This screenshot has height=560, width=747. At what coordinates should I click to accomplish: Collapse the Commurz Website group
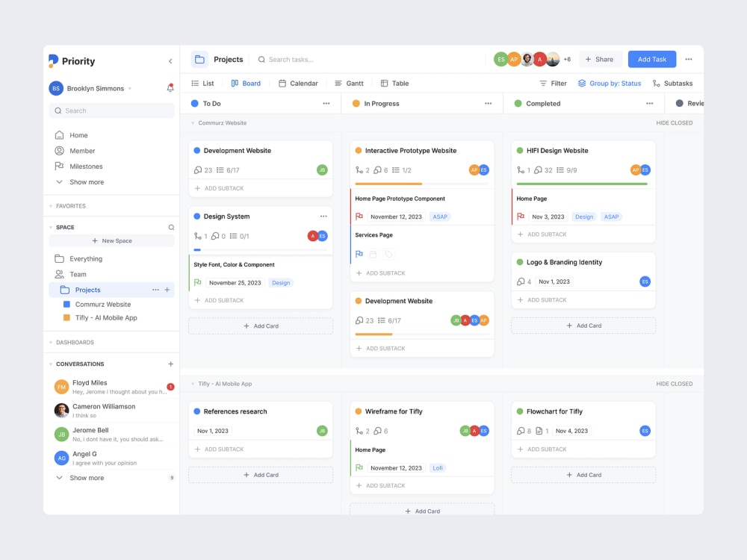(x=193, y=123)
